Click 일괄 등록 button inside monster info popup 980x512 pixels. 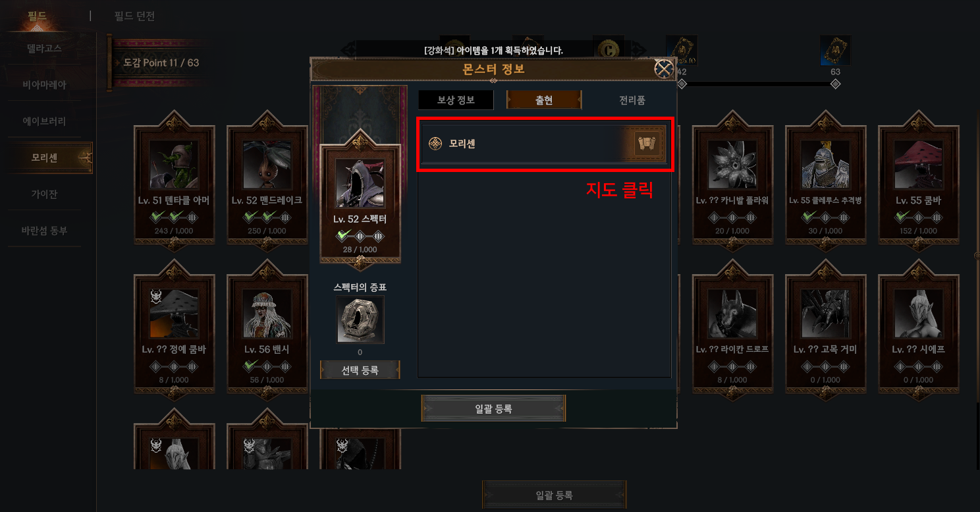pyautogui.click(x=493, y=409)
